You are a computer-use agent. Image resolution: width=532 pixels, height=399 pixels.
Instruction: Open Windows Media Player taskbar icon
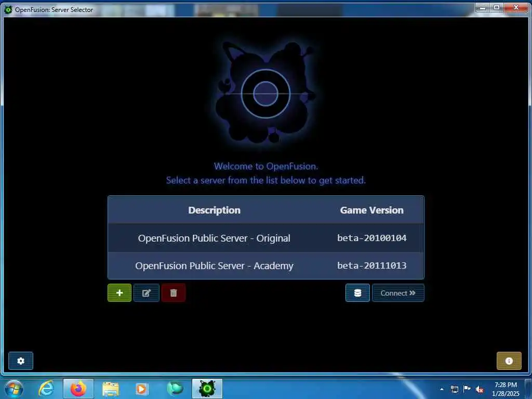point(142,389)
